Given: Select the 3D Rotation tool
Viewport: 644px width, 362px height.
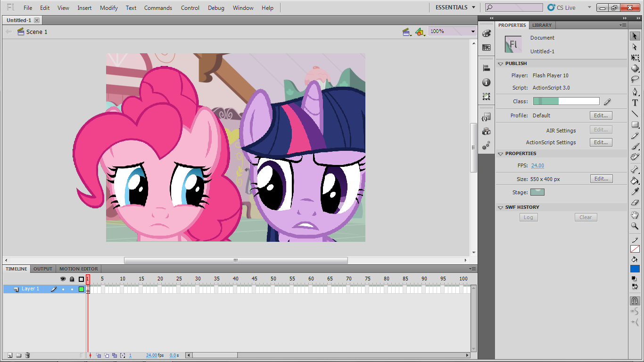Looking at the screenshot, I should pyautogui.click(x=635, y=69).
